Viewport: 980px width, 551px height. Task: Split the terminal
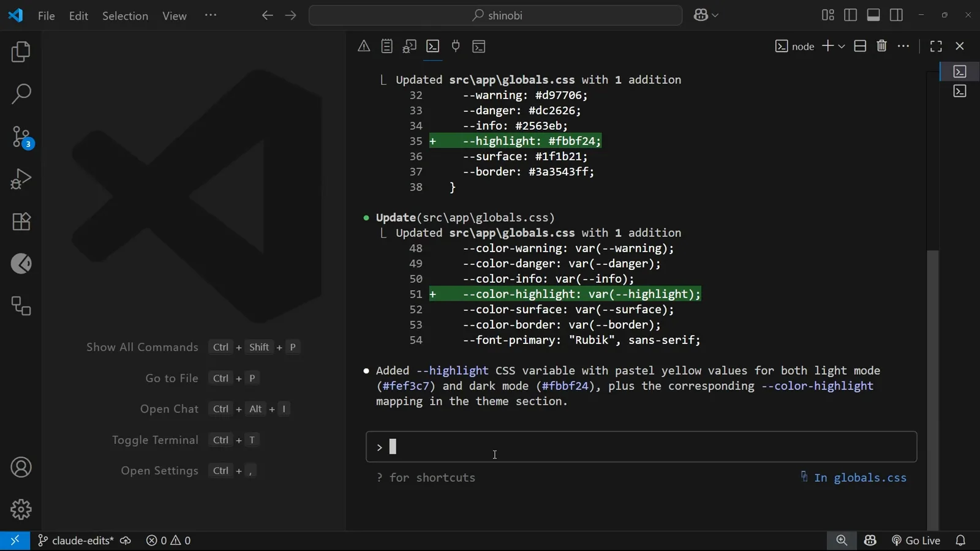click(x=860, y=46)
